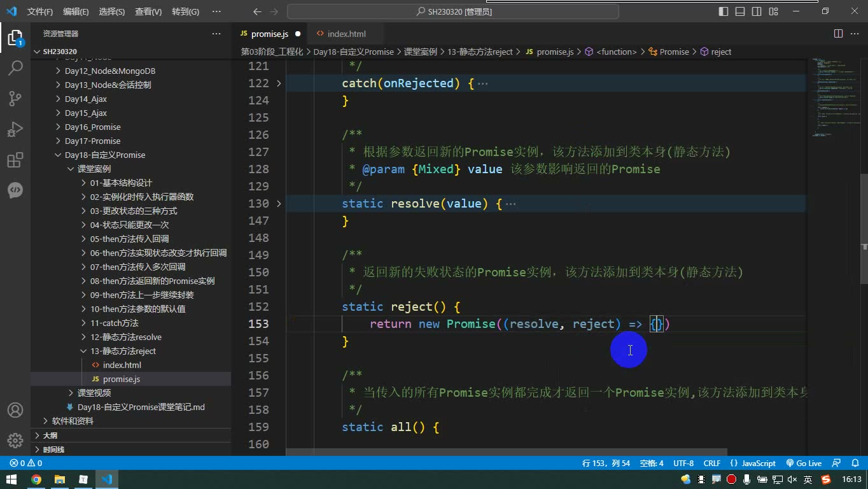
Task: Click the Split Editor Right icon
Action: point(839,34)
